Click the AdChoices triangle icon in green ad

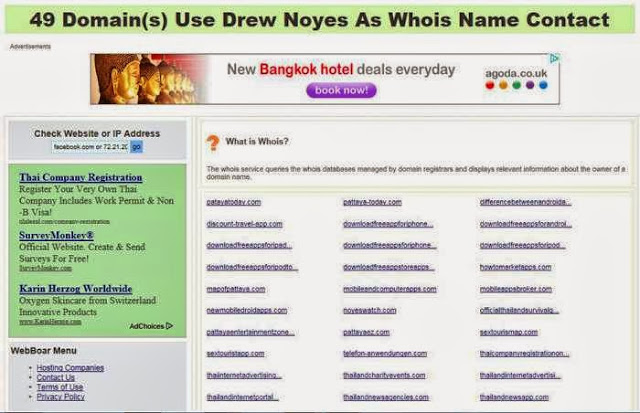(x=169, y=326)
